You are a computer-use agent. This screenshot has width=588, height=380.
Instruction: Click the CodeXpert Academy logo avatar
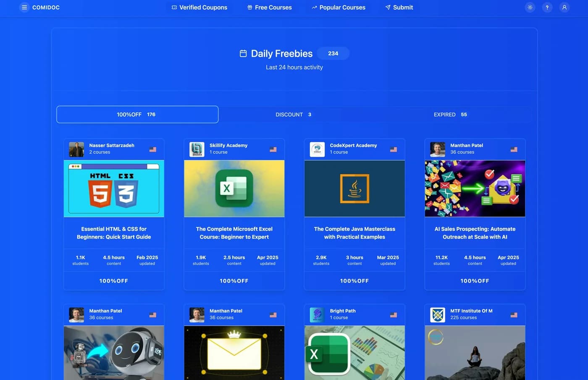coord(317,149)
